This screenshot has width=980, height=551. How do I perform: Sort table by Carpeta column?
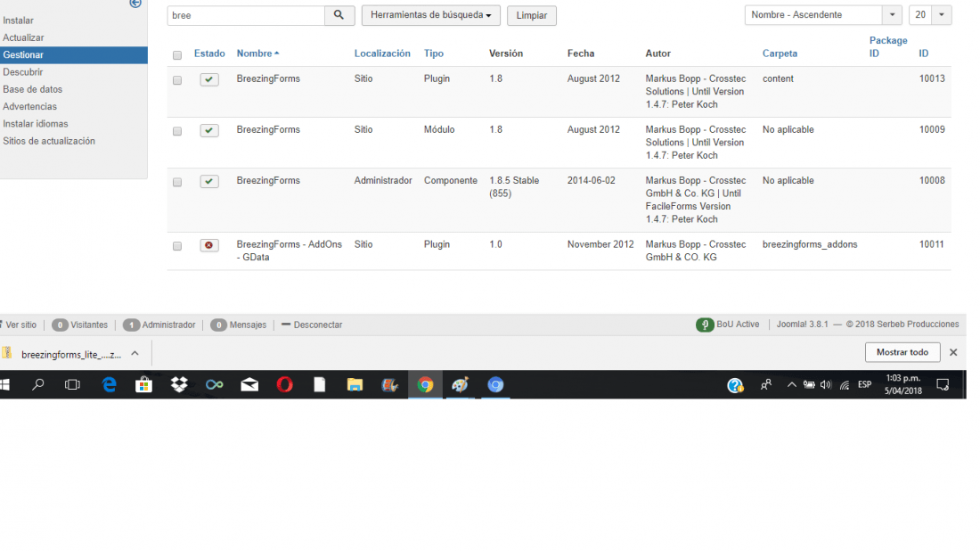(x=780, y=53)
